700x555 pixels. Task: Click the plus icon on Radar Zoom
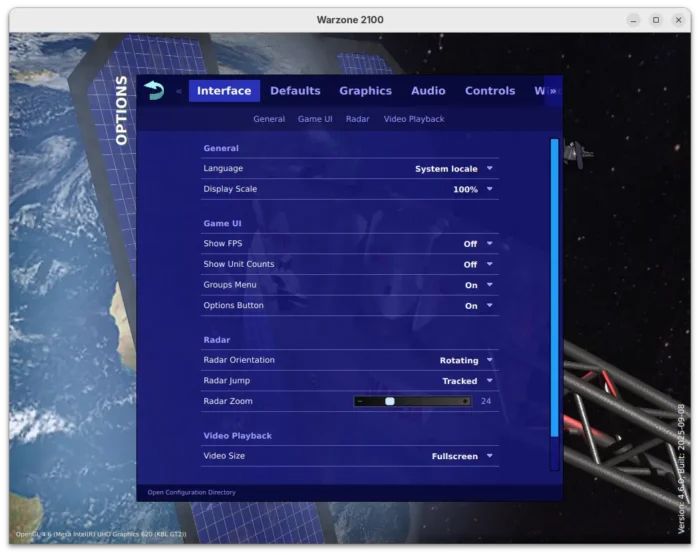click(465, 401)
